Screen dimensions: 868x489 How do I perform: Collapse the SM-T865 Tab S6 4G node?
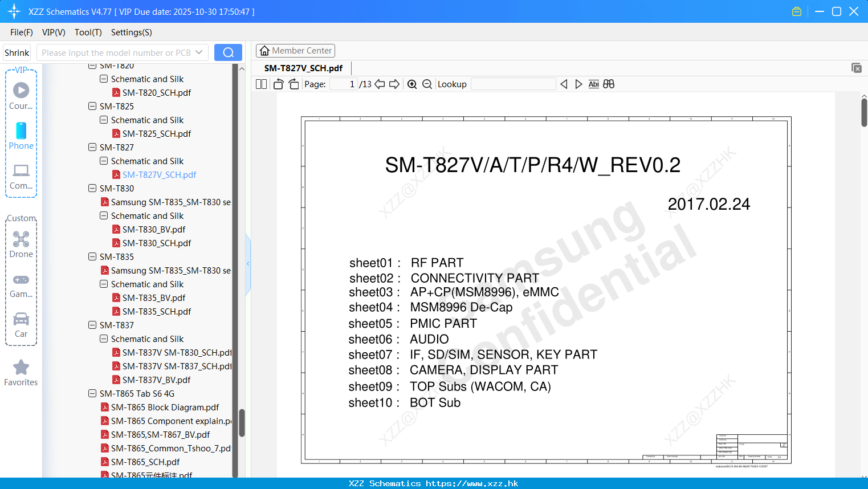(x=92, y=393)
